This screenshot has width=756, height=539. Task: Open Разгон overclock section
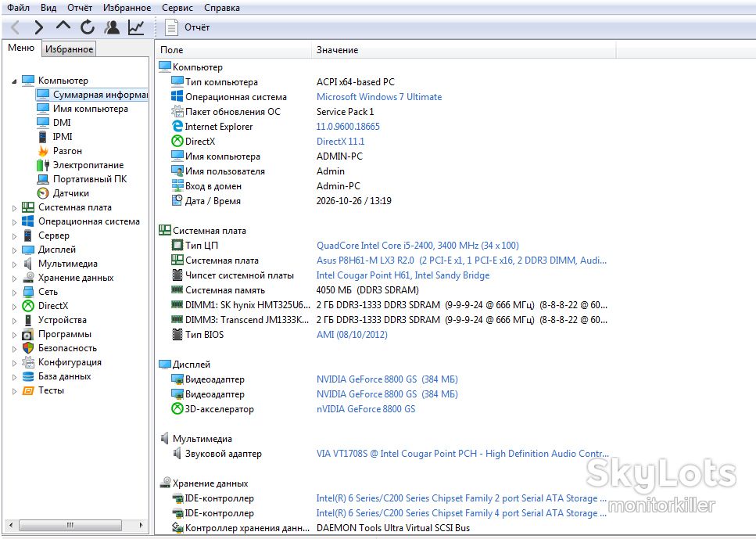[67, 150]
